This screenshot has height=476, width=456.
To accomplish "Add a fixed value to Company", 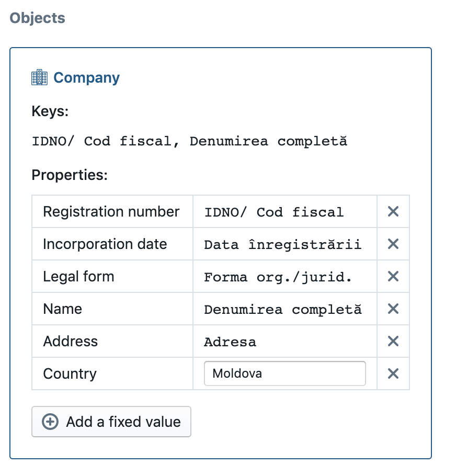I will [x=111, y=422].
